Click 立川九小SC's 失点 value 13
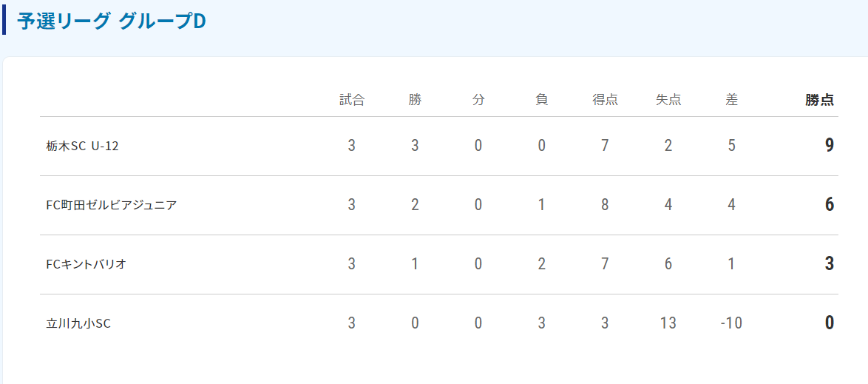Image resolution: width=868 pixels, height=384 pixels. pos(668,323)
